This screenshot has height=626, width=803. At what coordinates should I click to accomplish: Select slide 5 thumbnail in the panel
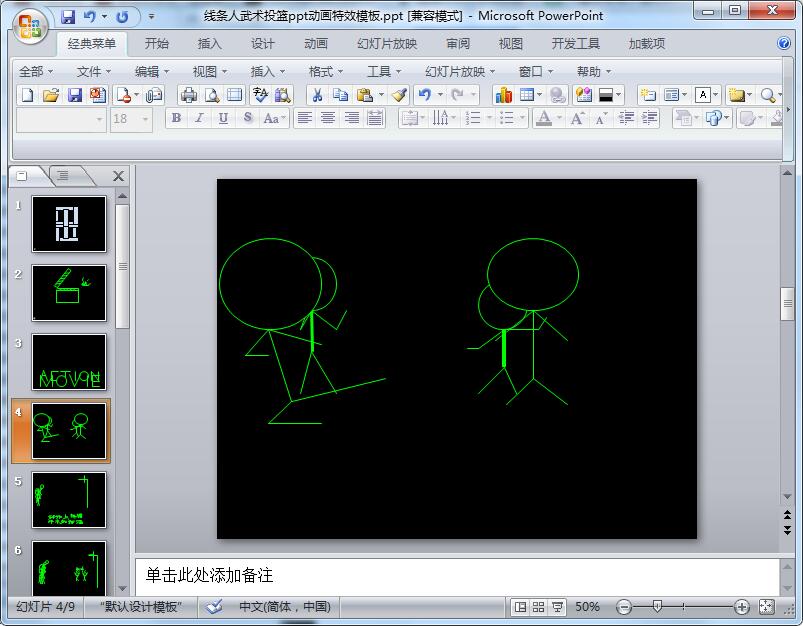tap(69, 500)
